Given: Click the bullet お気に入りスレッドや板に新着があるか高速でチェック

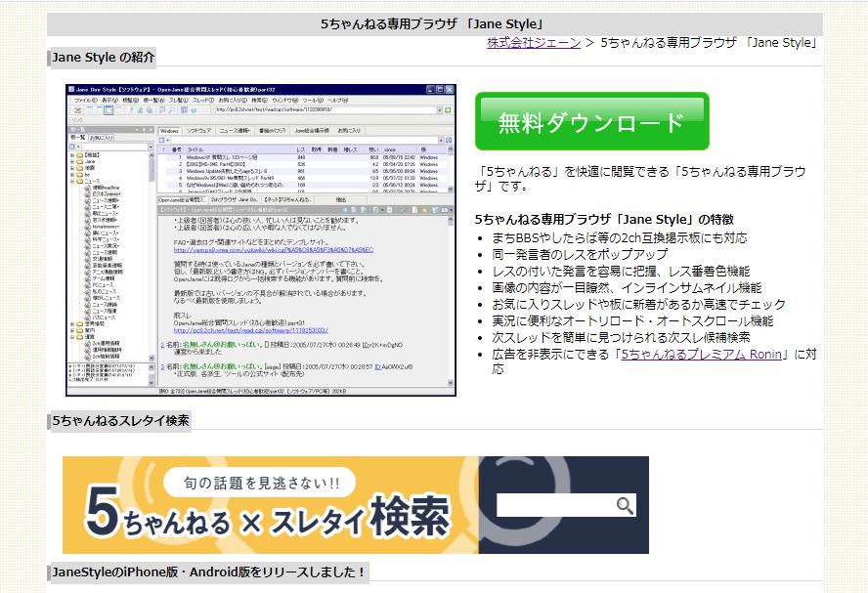Looking at the screenshot, I should tap(639, 304).
